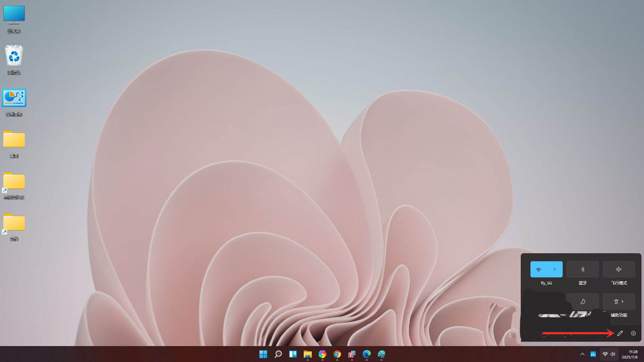Open Settings via the gear icon

point(633,333)
